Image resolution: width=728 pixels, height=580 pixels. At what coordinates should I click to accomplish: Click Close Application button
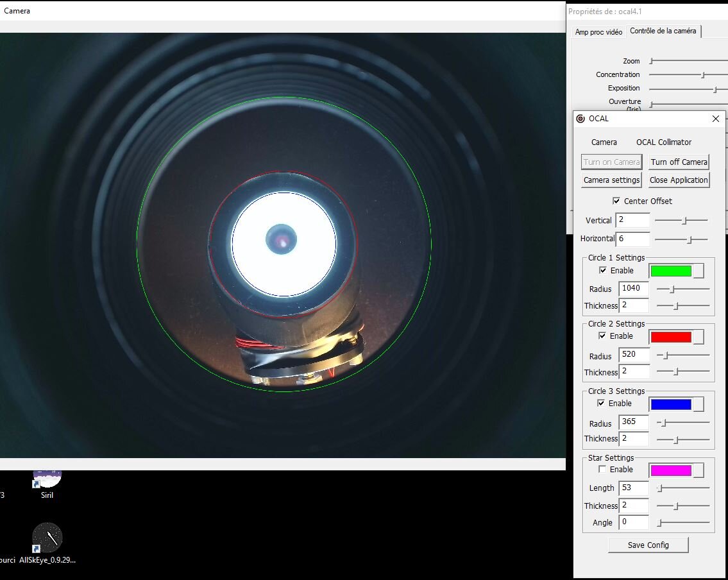pyautogui.click(x=679, y=180)
